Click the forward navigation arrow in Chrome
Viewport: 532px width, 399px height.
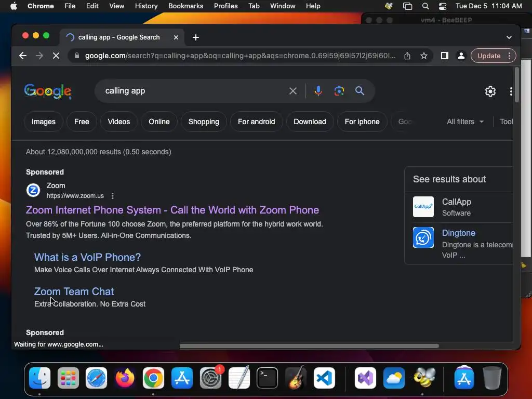coord(39,56)
